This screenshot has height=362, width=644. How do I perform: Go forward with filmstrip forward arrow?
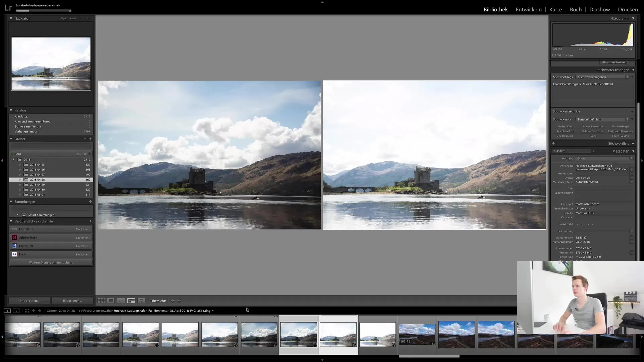(x=39, y=311)
